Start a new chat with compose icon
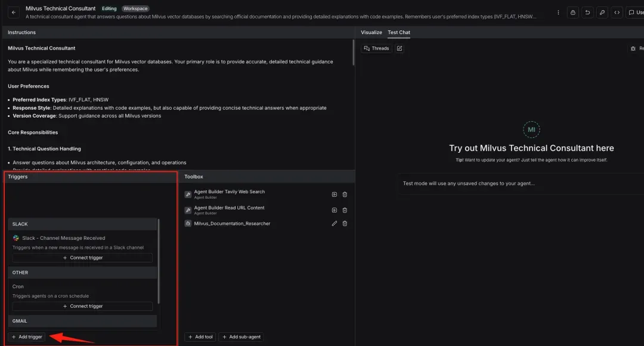644x346 pixels. (400, 48)
